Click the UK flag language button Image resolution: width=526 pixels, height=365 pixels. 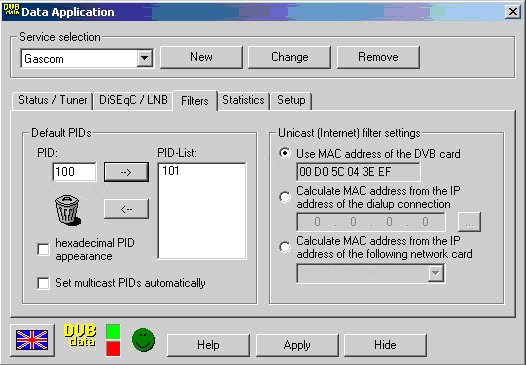point(32,340)
